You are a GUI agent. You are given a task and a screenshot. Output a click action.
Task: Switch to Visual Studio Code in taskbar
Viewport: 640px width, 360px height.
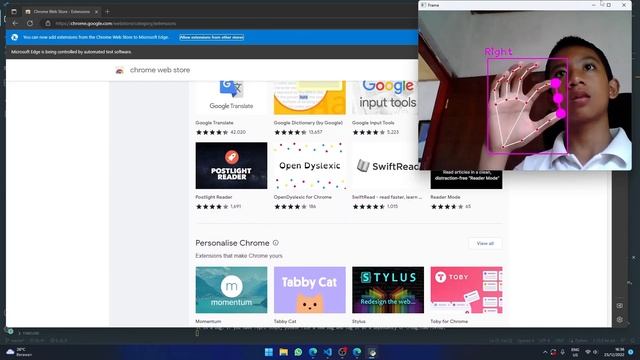click(x=328, y=352)
